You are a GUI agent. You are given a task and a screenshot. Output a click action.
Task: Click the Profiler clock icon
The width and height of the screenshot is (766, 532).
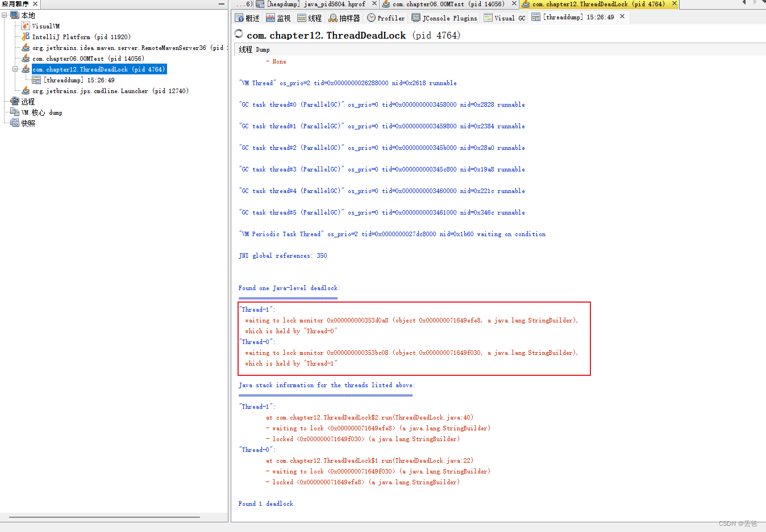click(x=371, y=18)
